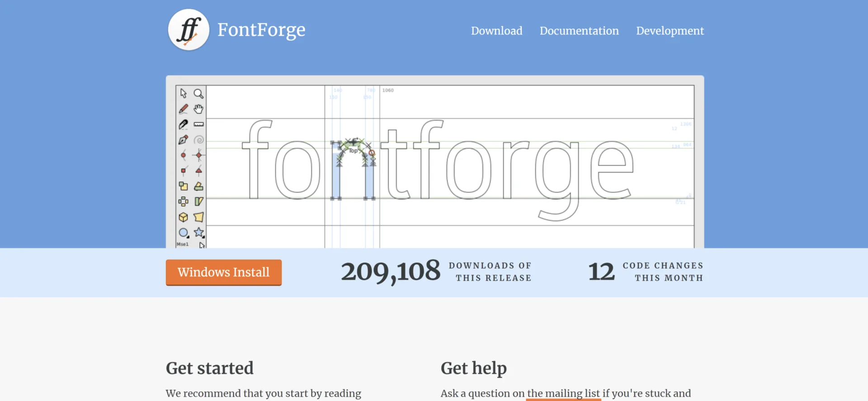Click the Windows Install button
The image size is (868, 401).
coord(224,272)
